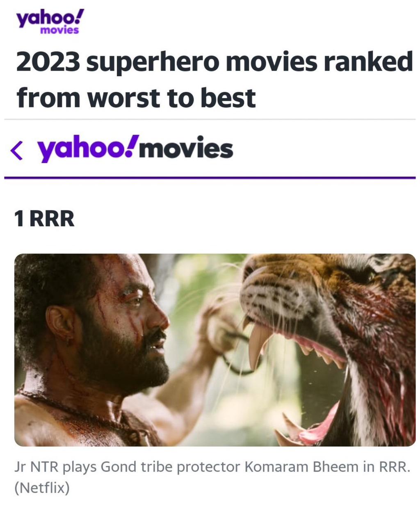Click the small purple 'movies' label under the Yahoo logo
Image resolution: width=420 pixels, height=525 pixels.
tap(59, 30)
